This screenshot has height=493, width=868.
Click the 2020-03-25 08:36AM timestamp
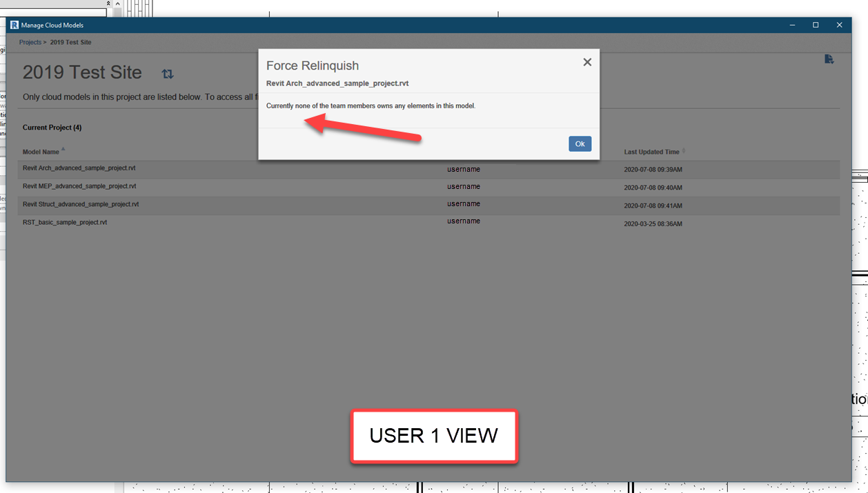[653, 224]
